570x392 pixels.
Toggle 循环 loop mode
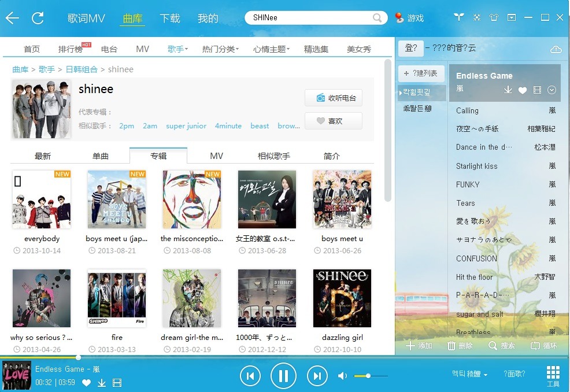[x=543, y=346]
